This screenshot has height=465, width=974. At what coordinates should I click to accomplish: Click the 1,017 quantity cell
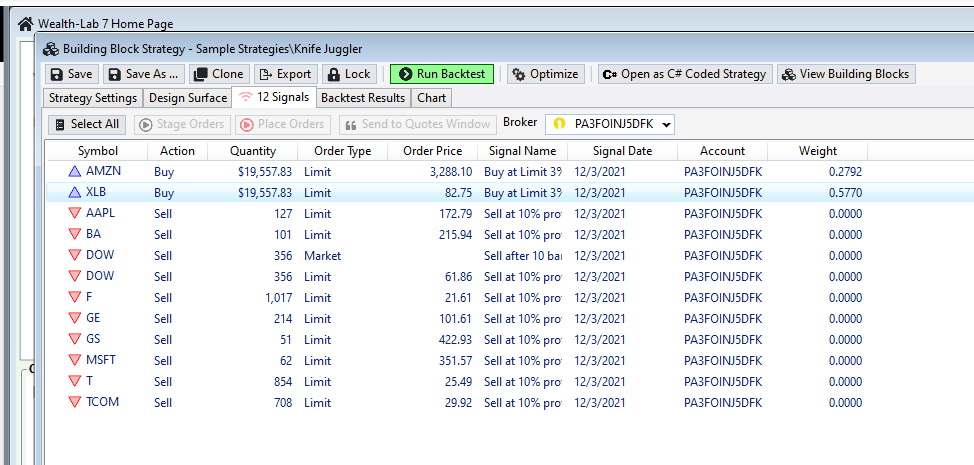click(278, 298)
